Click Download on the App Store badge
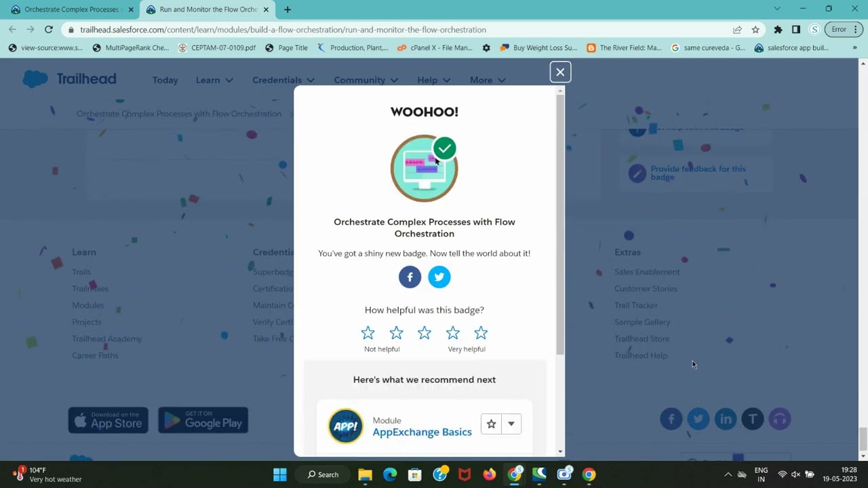 point(108,420)
